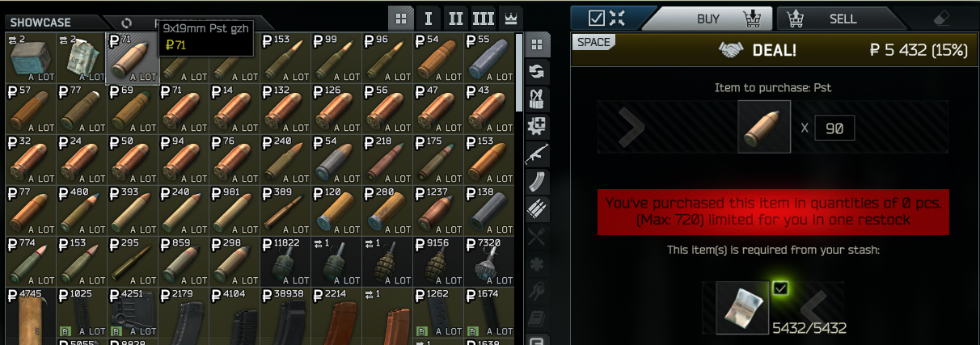Show all loyalty levels grid icon
980x345 pixels.
pyautogui.click(x=400, y=19)
